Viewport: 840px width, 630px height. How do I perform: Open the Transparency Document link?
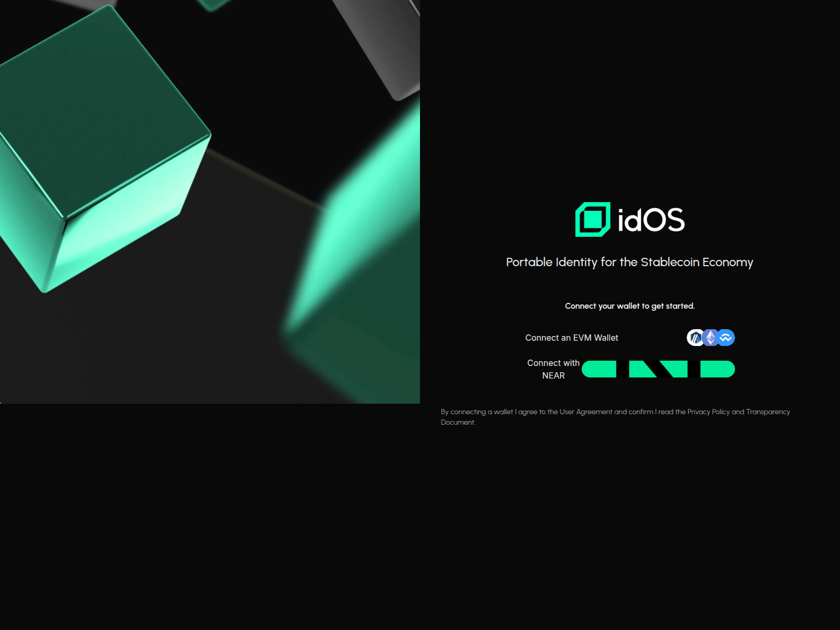click(768, 412)
